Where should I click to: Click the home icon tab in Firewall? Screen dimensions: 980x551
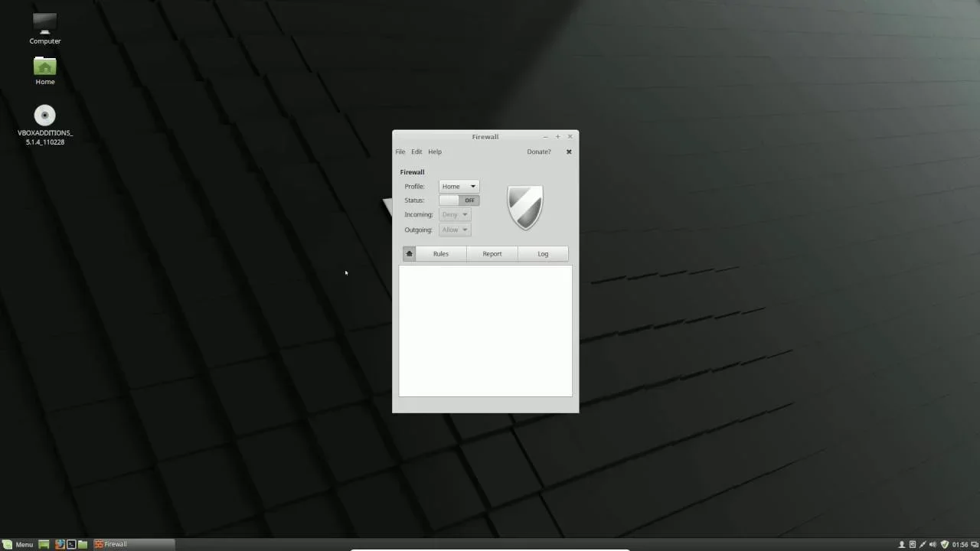point(409,254)
